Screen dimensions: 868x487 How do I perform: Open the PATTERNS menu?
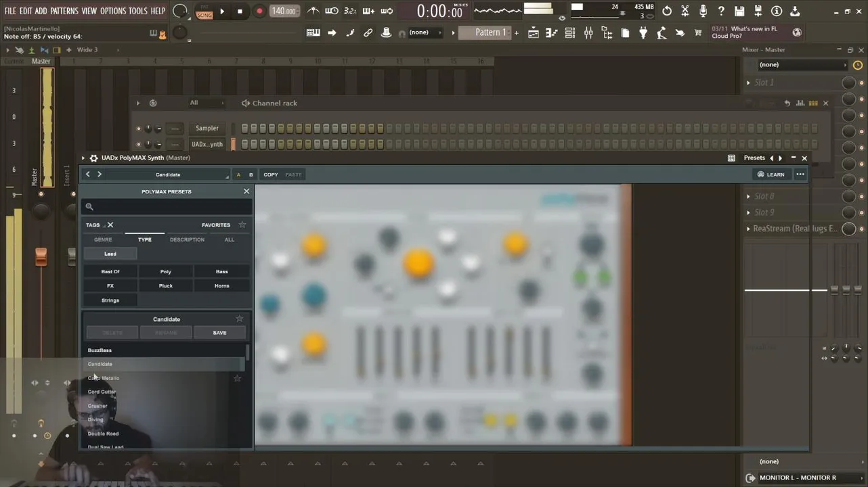click(x=64, y=11)
